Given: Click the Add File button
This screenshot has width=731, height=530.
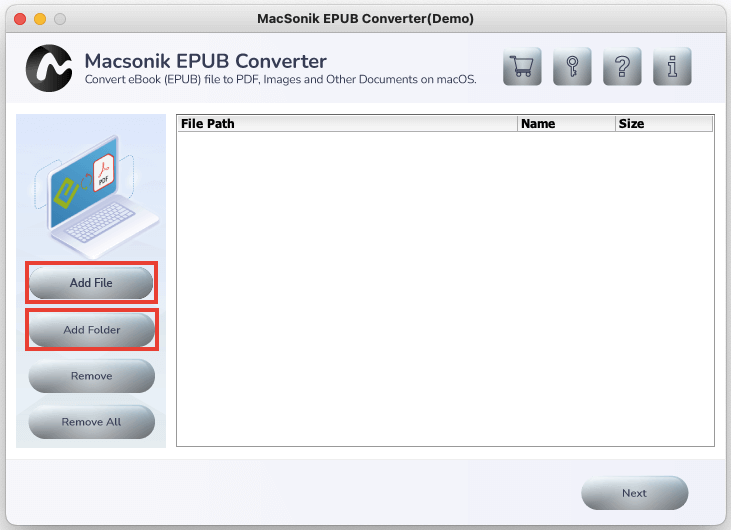Looking at the screenshot, I should (91, 282).
